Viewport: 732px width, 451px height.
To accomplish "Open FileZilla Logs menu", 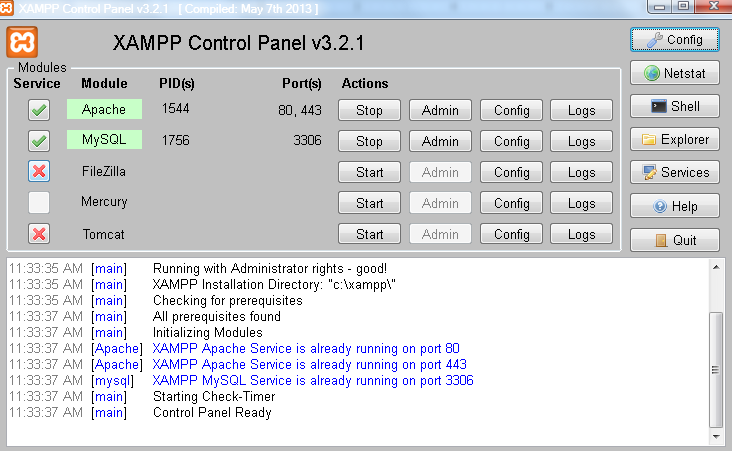I will click(x=582, y=172).
